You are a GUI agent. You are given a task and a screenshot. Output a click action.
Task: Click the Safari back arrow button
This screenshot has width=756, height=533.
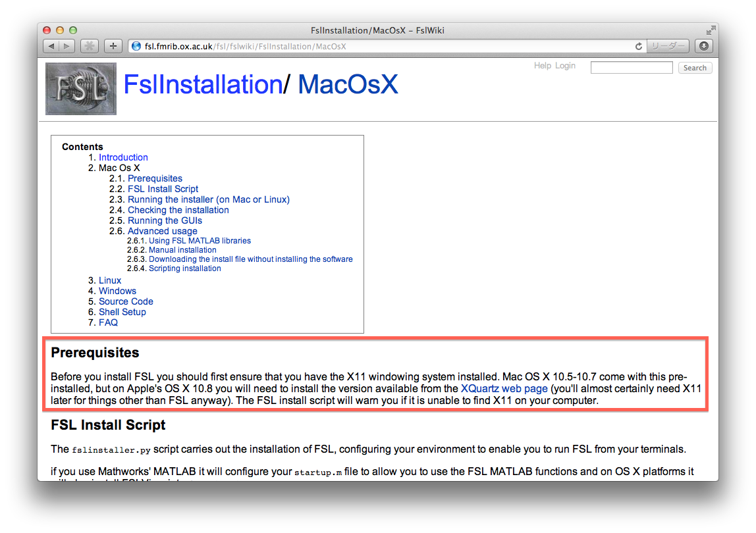(x=51, y=46)
